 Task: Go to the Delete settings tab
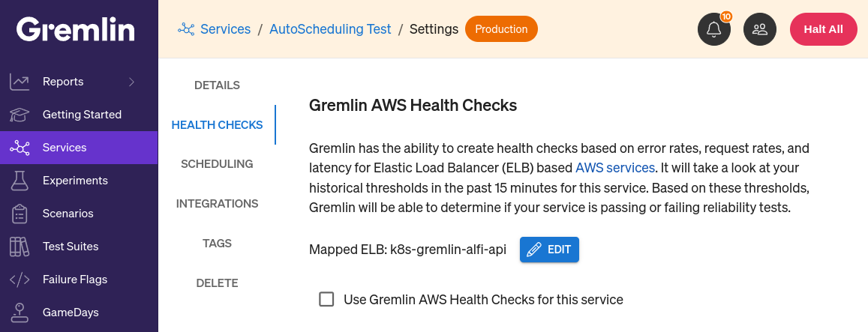point(217,283)
